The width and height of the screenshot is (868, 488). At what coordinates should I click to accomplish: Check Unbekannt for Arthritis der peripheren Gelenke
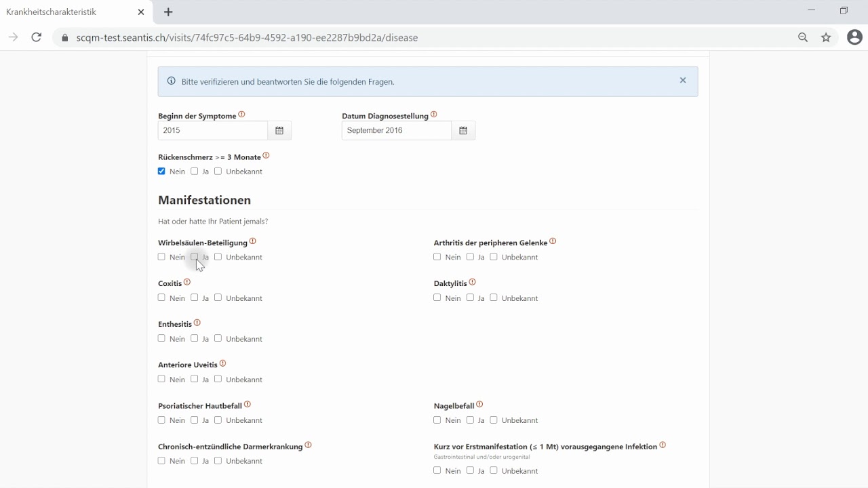point(494,256)
